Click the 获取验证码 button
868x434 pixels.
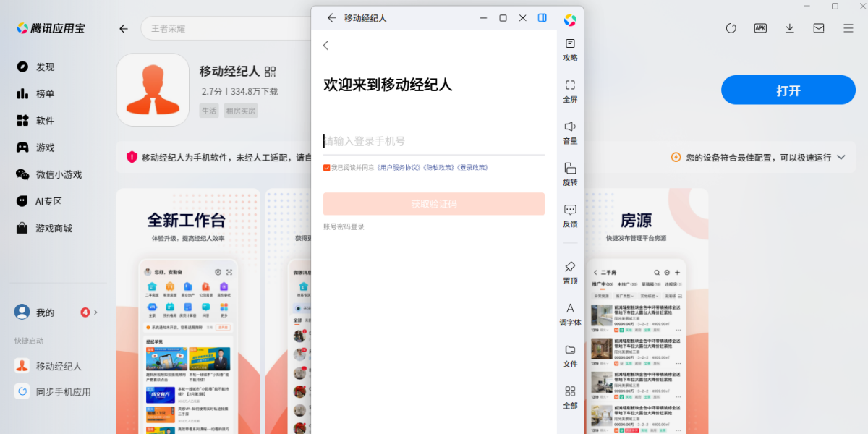click(x=434, y=204)
